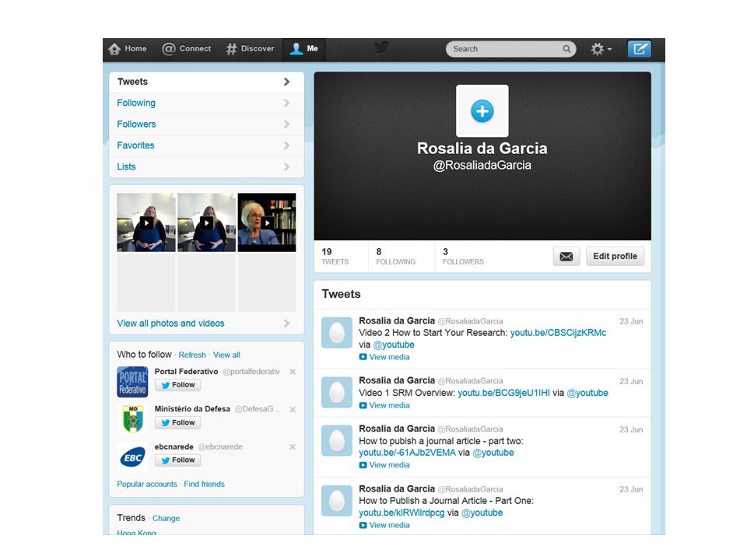Open direct messages envelope button
This screenshot has width=747, height=560.
tap(566, 256)
